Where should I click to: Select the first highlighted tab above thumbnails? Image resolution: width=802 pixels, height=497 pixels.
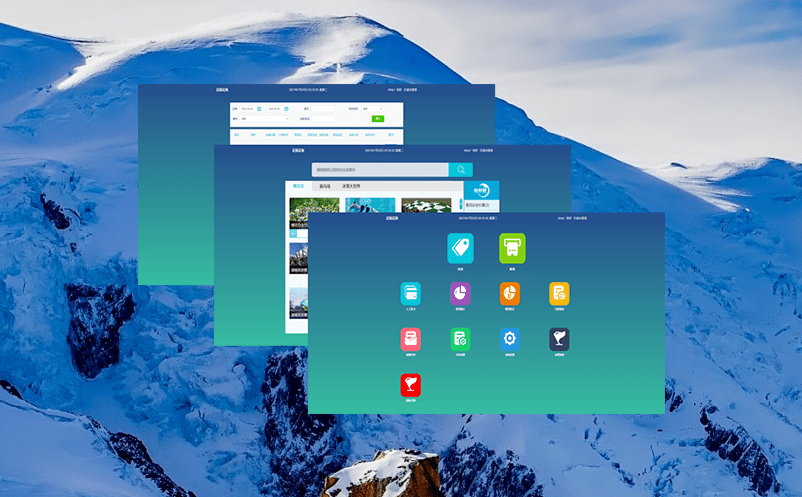(x=298, y=186)
